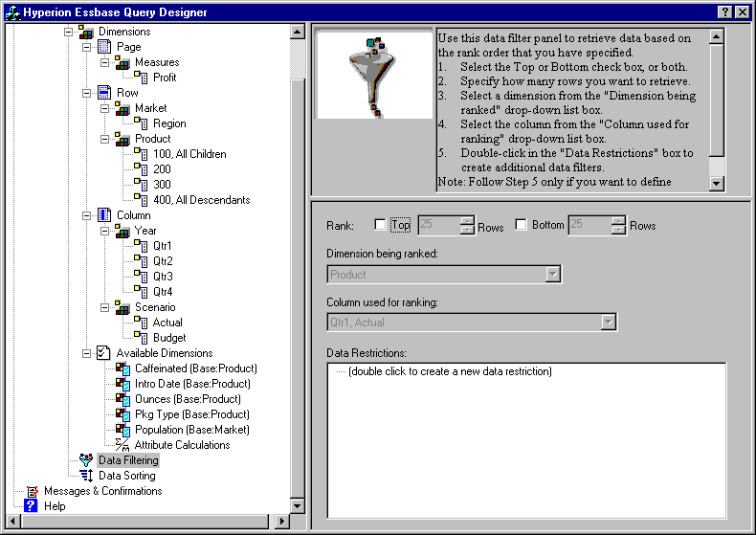Image resolution: width=756 pixels, height=535 pixels.
Task: Click the Bottom rows count field
Action: [590, 225]
